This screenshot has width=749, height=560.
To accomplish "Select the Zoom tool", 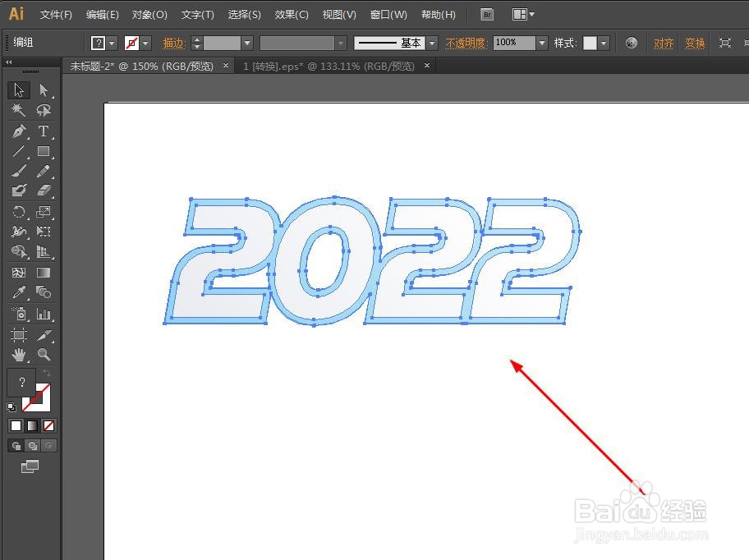I will point(44,355).
